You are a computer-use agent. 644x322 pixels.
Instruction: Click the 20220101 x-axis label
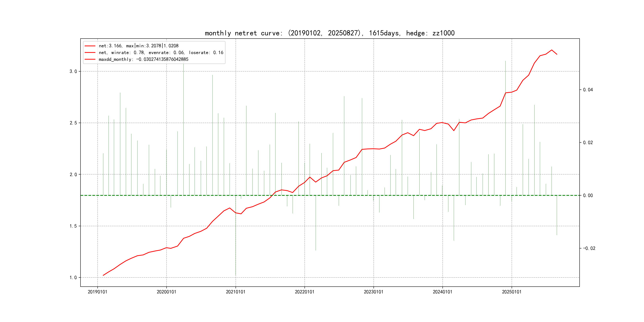[x=305, y=292]
